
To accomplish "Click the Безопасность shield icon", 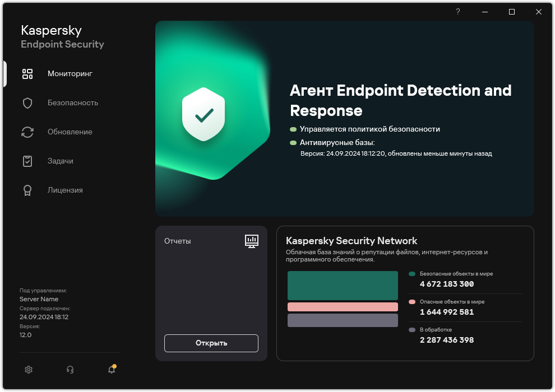I will click(x=27, y=103).
